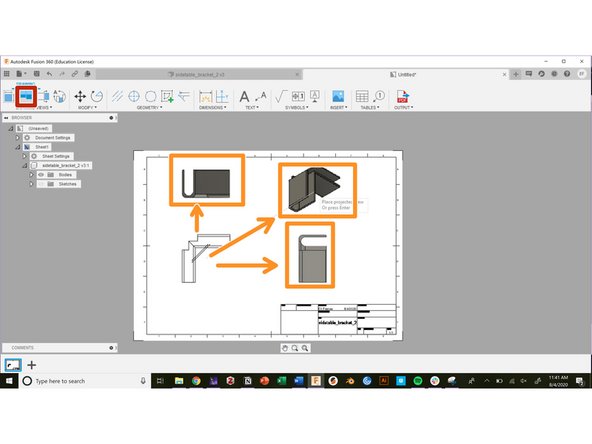Collapse the Sheet1 node
This screenshot has width=592, height=444.
(x=17, y=147)
